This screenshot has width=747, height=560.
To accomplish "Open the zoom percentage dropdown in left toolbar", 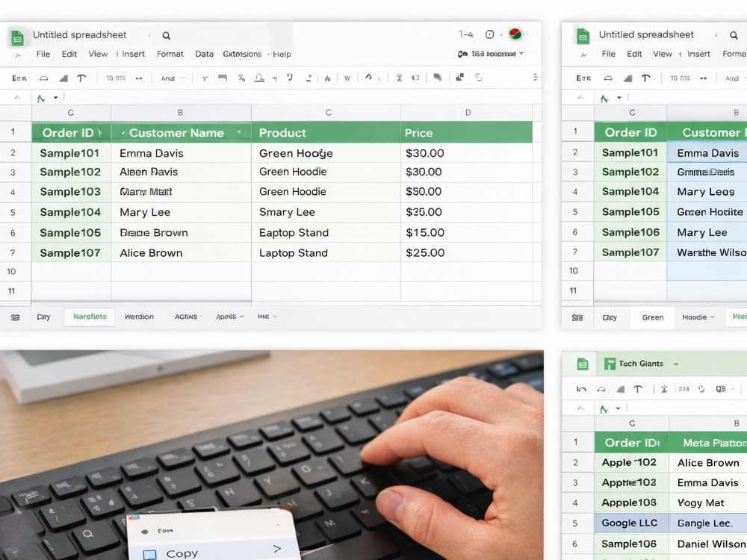I will pyautogui.click(x=139, y=78).
